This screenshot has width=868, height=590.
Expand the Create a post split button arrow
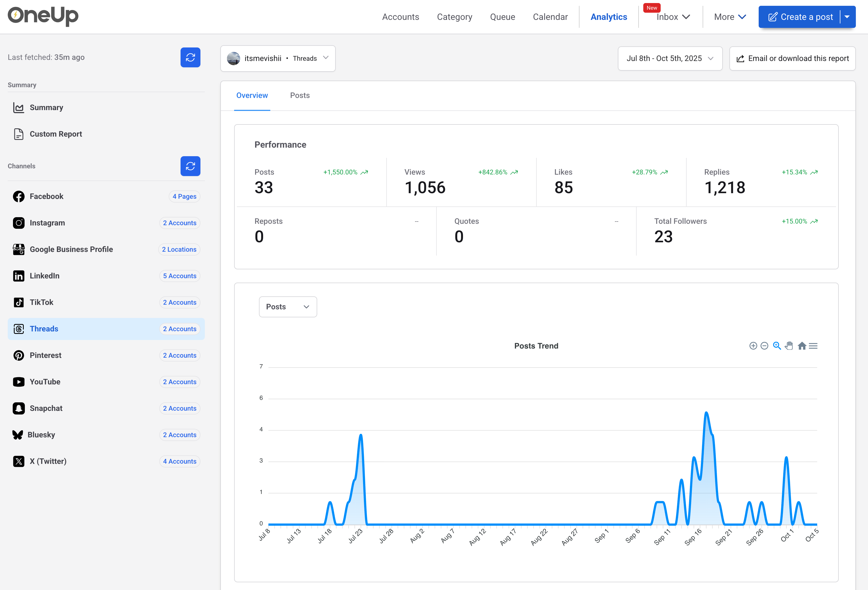[847, 17]
